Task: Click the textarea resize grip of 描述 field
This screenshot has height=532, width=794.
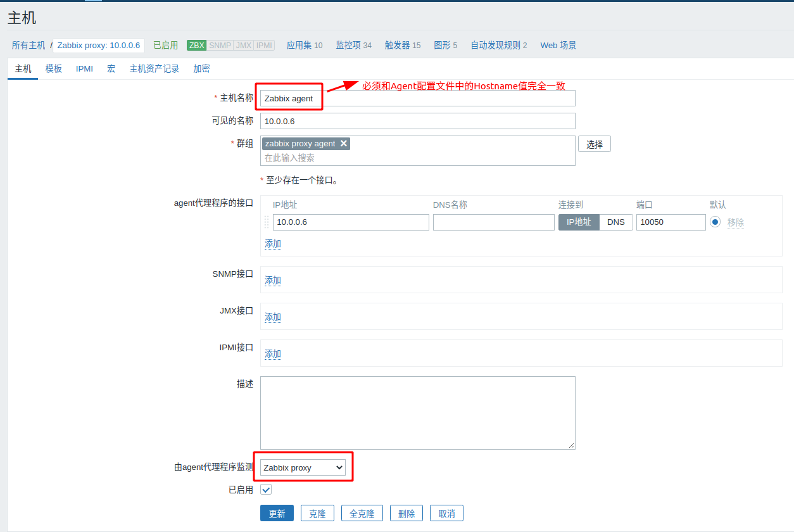Action: (571, 445)
